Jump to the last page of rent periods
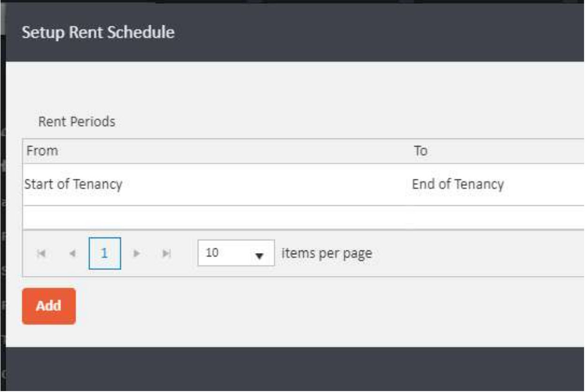 point(166,254)
